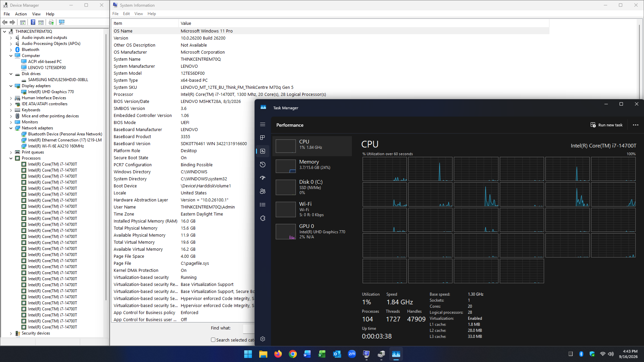The width and height of the screenshot is (644, 362).
Task: Open View menu in Device Manager
Action: click(36, 14)
